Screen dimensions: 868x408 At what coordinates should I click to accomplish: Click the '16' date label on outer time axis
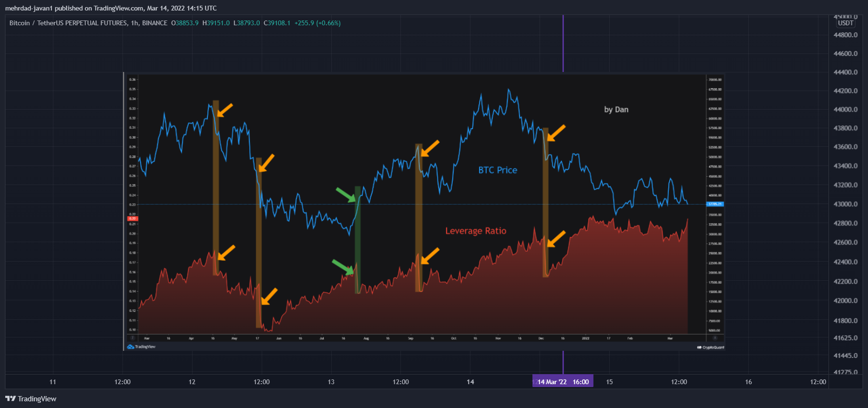point(748,382)
